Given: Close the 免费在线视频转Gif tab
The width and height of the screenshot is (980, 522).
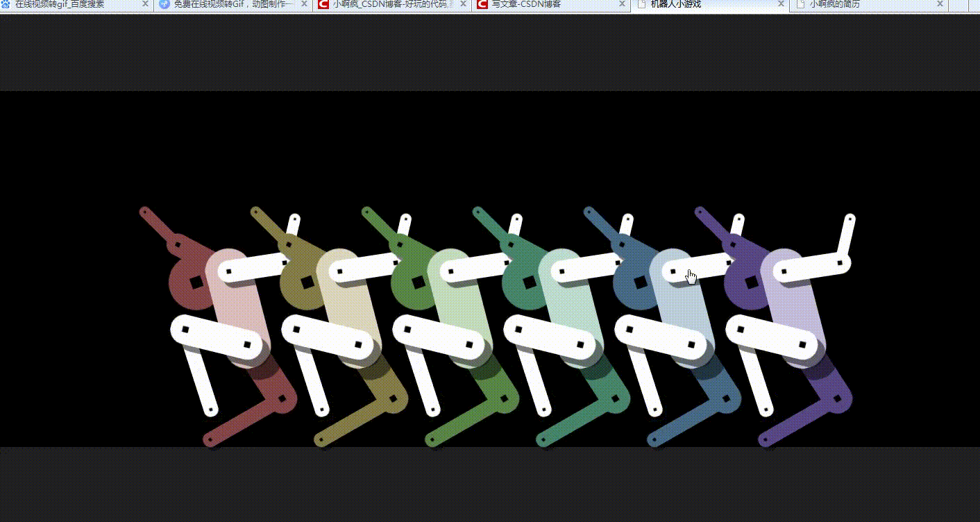Looking at the screenshot, I should pyautogui.click(x=304, y=4).
